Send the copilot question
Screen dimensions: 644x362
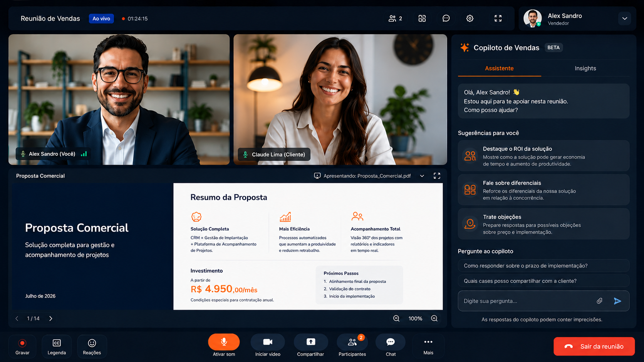617,301
